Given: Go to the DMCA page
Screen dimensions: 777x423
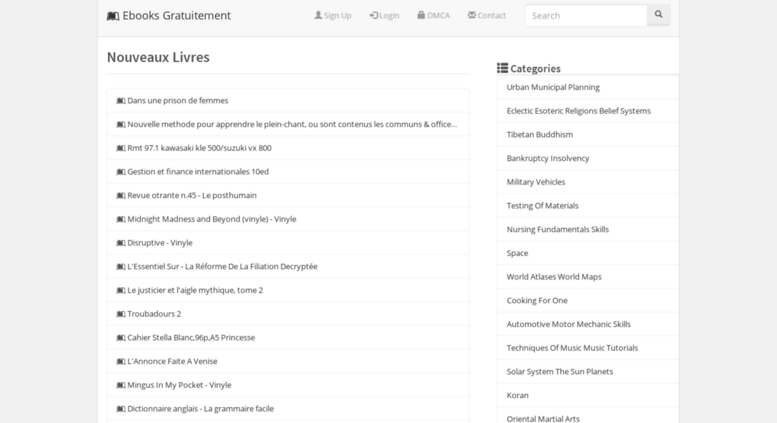Looking at the screenshot, I should pos(434,15).
